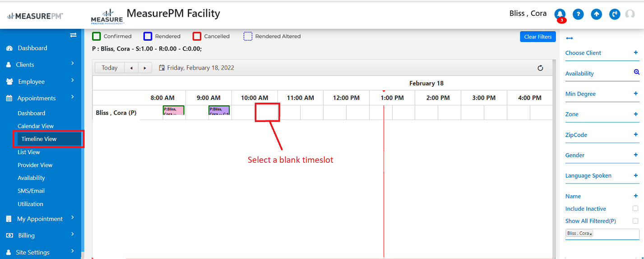
Task: Toggle the Show All Filtered(P) checkbox
Action: pyautogui.click(x=635, y=221)
